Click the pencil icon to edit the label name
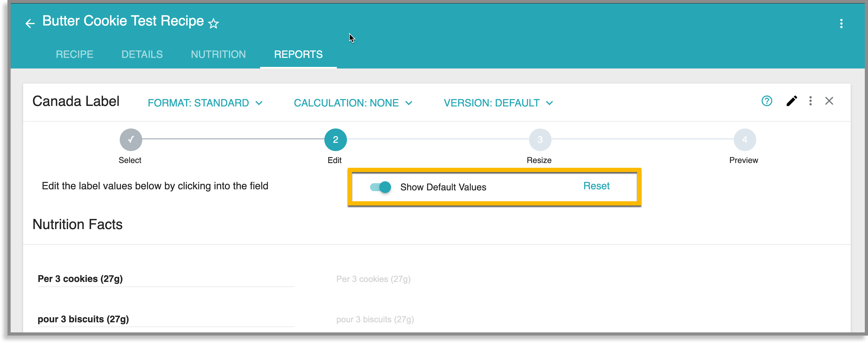Screen dimensions: 868x343 point(792,101)
